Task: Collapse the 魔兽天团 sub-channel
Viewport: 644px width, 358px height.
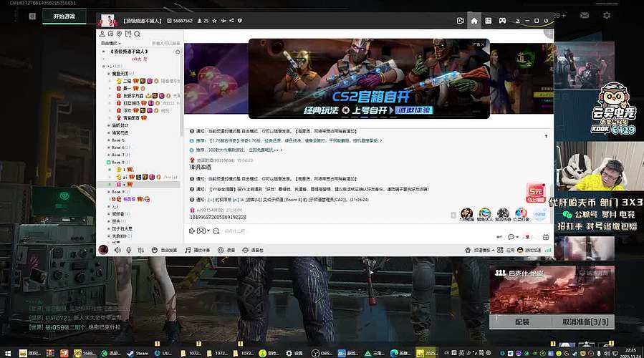Action: tap(109, 74)
